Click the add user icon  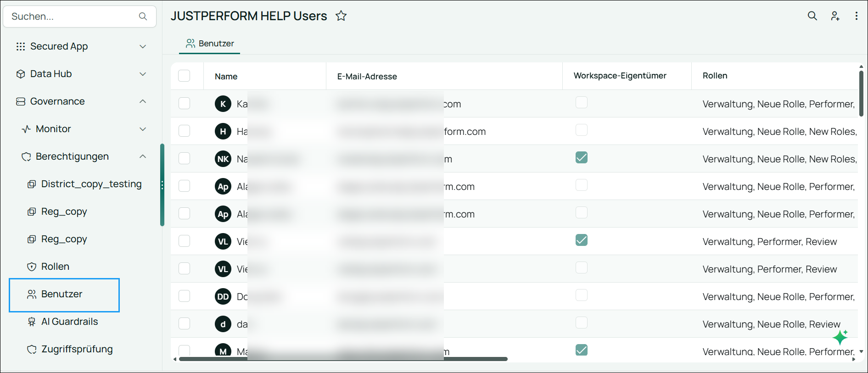(835, 16)
